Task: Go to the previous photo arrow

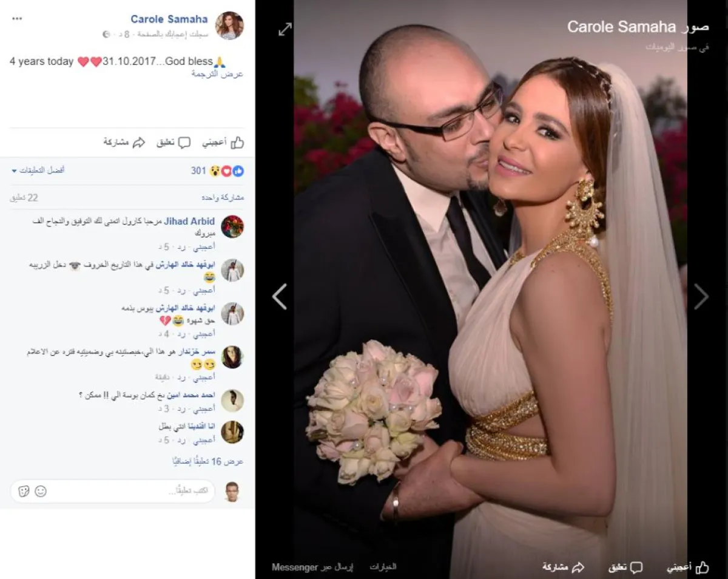Action: click(279, 297)
